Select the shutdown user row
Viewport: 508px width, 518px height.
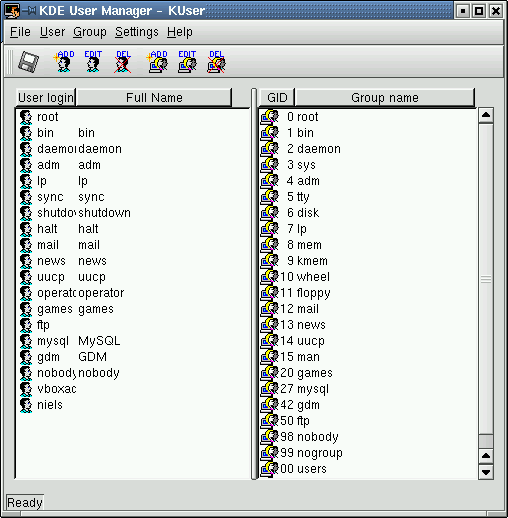click(133, 213)
